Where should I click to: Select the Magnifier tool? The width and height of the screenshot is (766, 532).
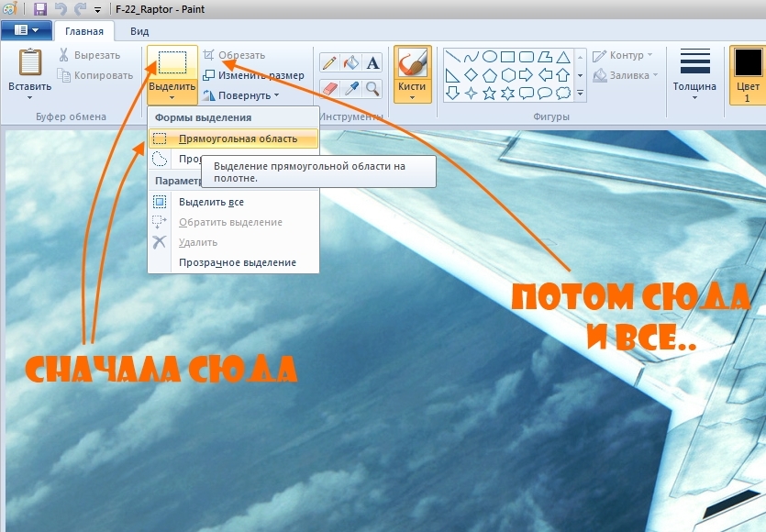coord(372,89)
